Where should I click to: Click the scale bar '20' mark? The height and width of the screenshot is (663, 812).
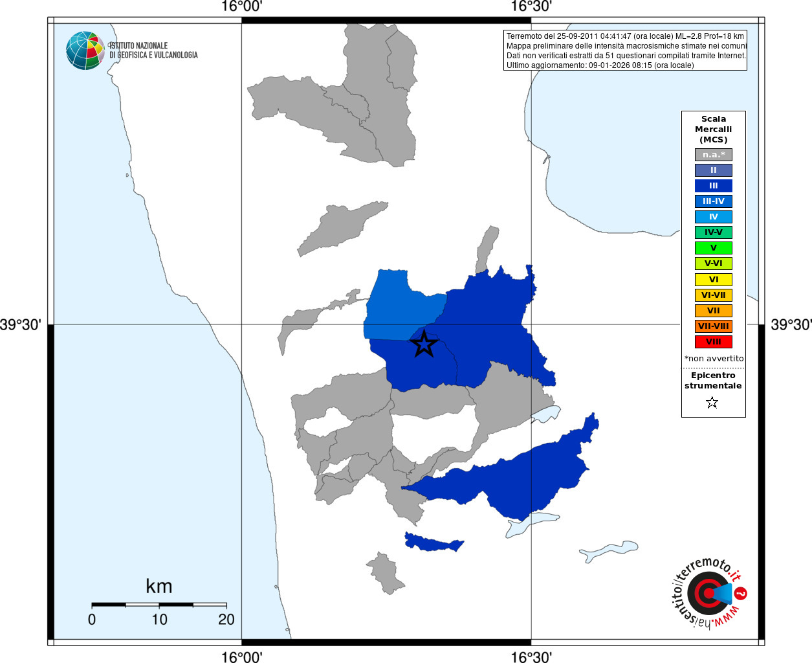(226, 620)
